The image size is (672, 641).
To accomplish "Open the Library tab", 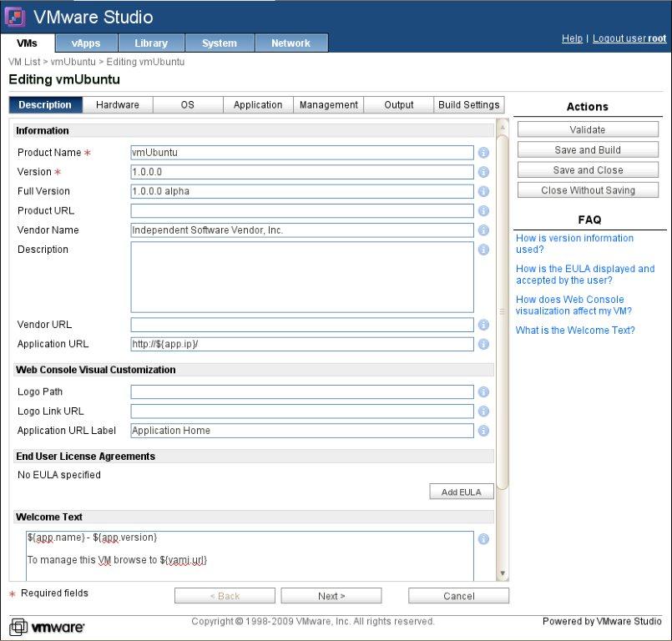I will pyautogui.click(x=151, y=43).
